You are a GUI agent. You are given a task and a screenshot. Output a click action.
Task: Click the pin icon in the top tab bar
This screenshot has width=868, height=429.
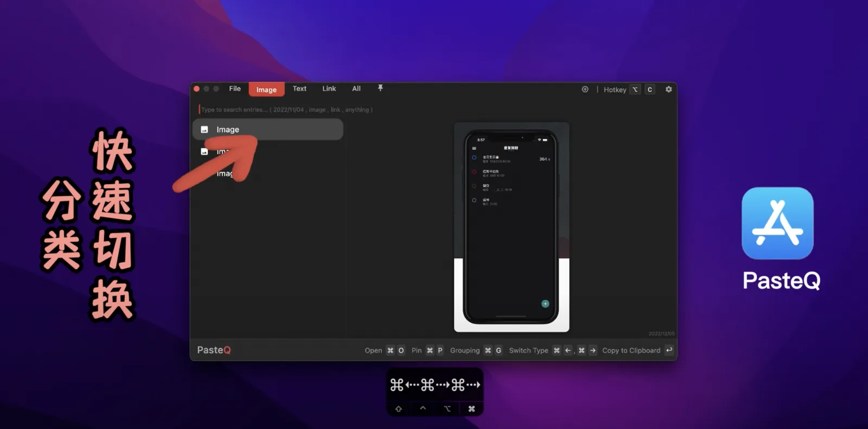pyautogui.click(x=380, y=88)
